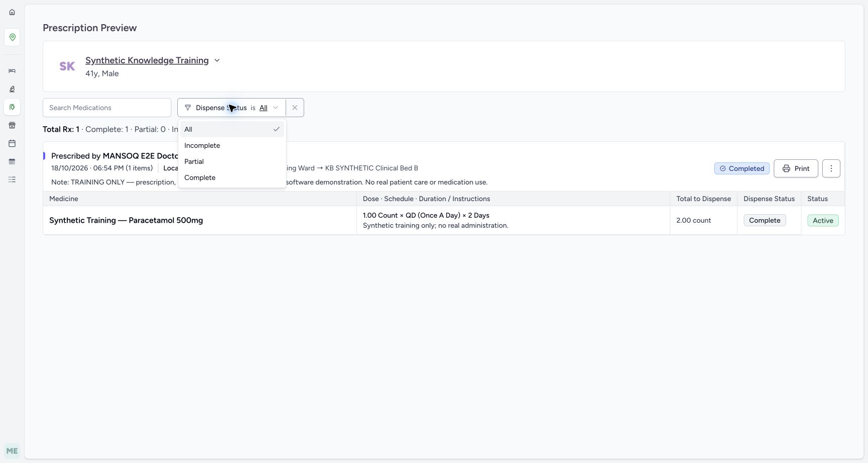
Task: Expand the patient name chevron
Action: (x=217, y=60)
